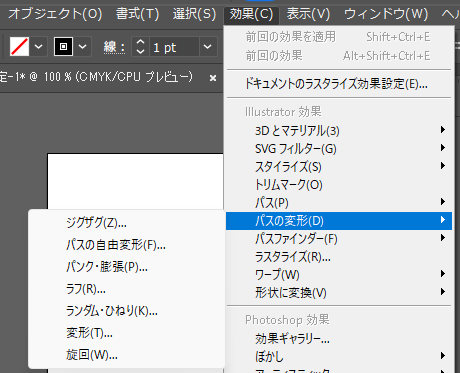
Task: Expand パス(P) submenu
Action: click(339, 202)
